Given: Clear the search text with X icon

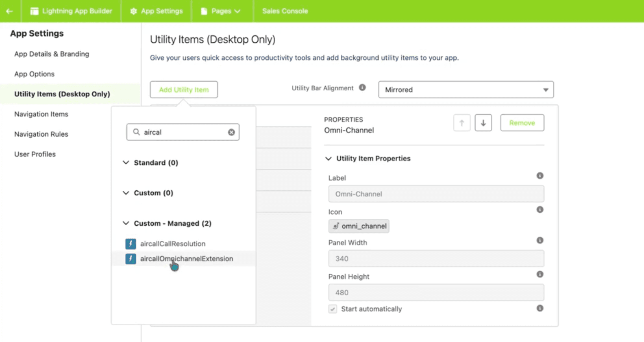Looking at the screenshot, I should [231, 132].
